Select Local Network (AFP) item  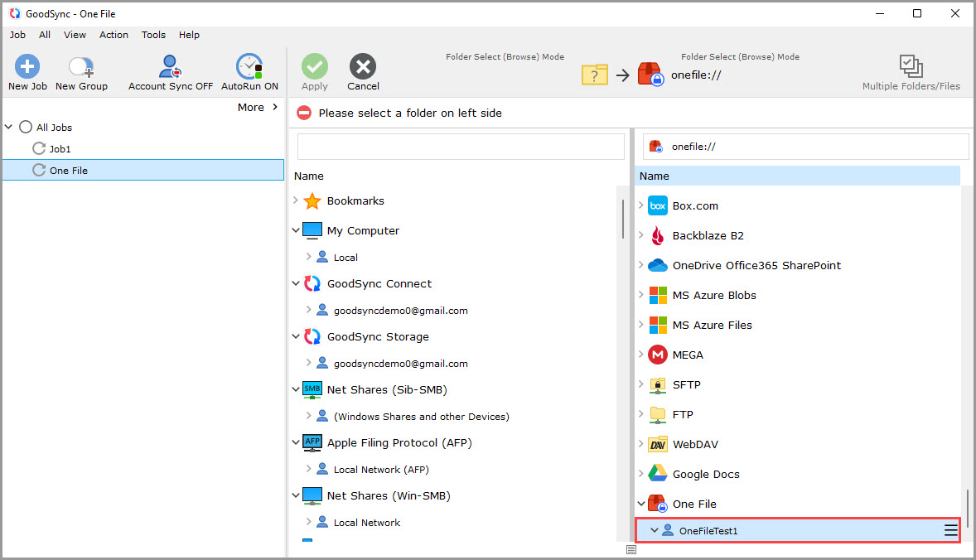[381, 470]
